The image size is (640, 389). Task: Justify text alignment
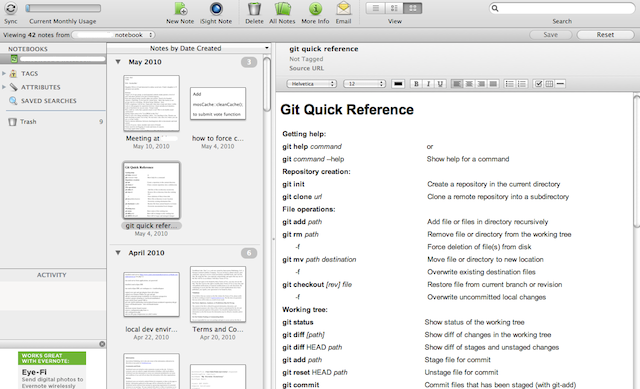[493, 84]
